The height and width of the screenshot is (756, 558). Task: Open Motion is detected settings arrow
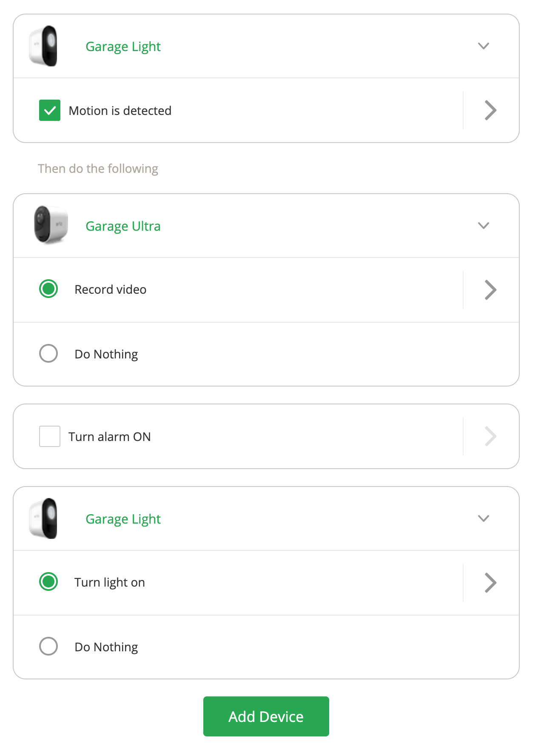point(490,110)
